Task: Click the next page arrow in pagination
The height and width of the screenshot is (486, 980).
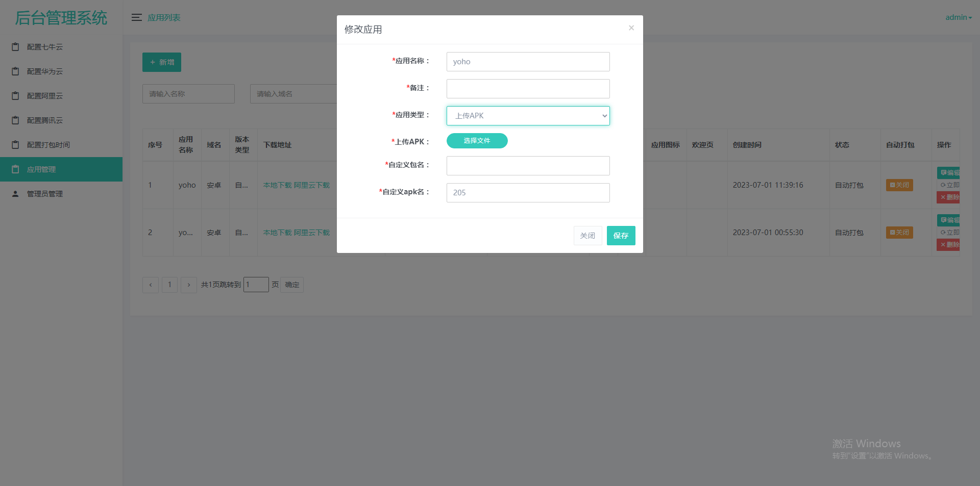Action: 189,285
